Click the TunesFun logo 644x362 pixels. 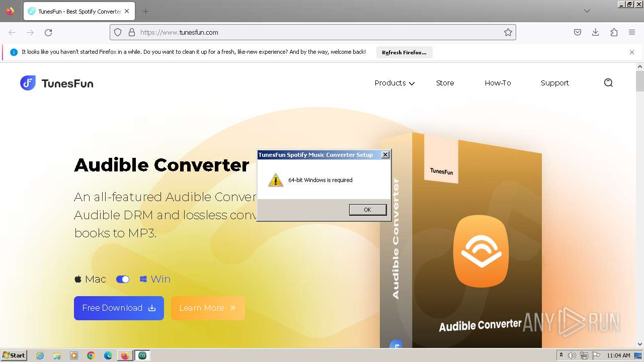click(57, 83)
